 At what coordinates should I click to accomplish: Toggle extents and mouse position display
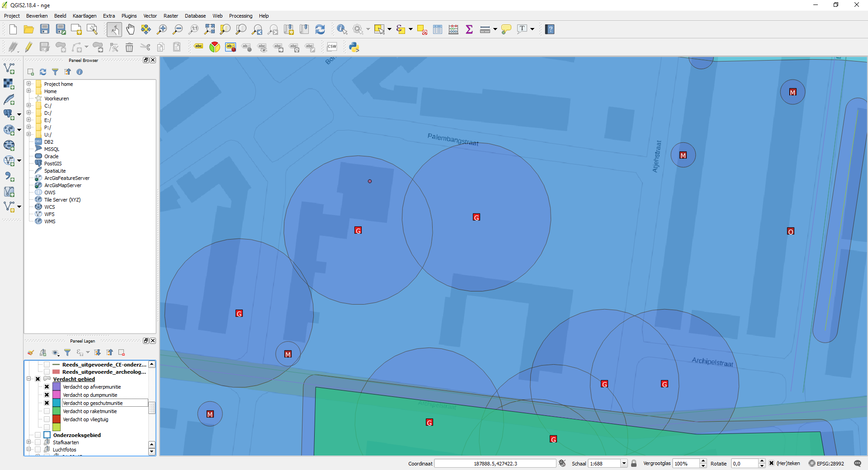562,463
